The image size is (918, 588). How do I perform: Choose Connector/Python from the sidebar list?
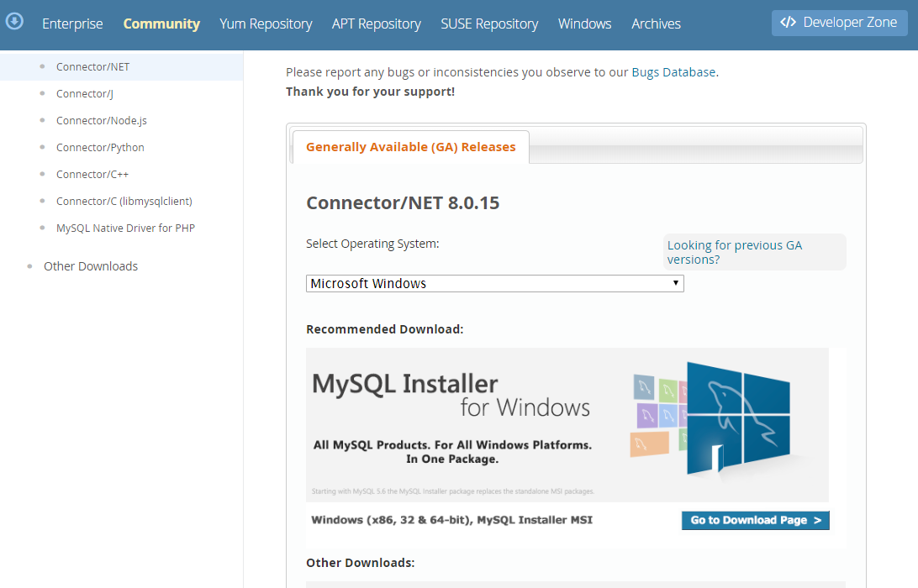coord(100,147)
